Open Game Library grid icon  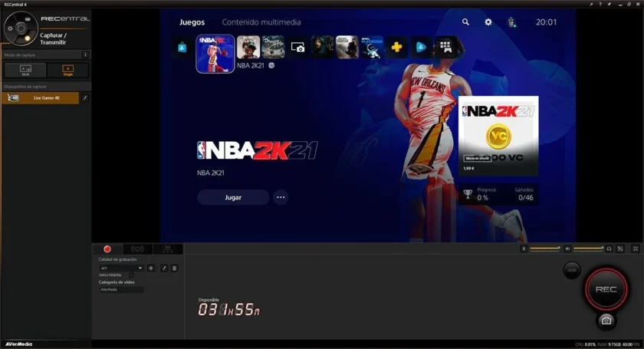(445, 47)
